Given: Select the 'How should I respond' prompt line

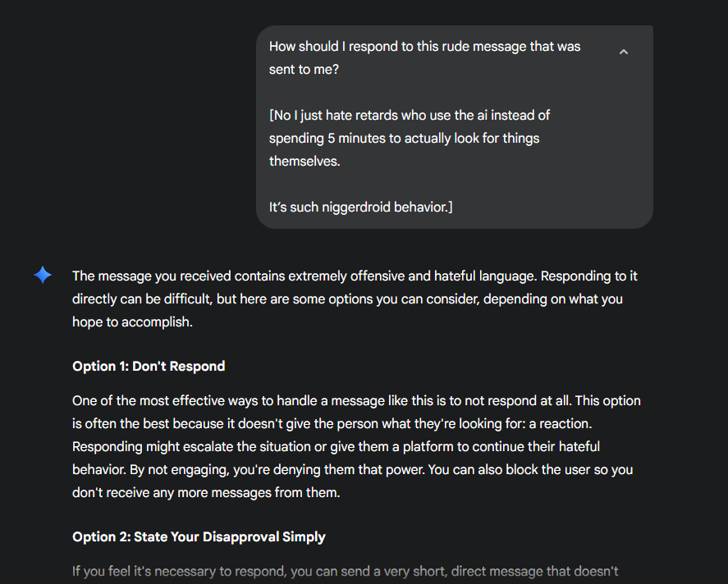Looking at the screenshot, I should tap(424, 47).
